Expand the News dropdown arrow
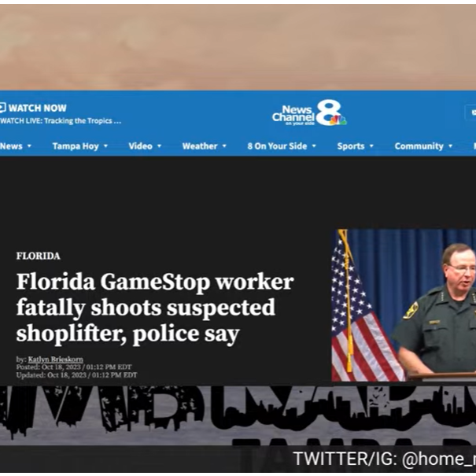 coord(29,146)
